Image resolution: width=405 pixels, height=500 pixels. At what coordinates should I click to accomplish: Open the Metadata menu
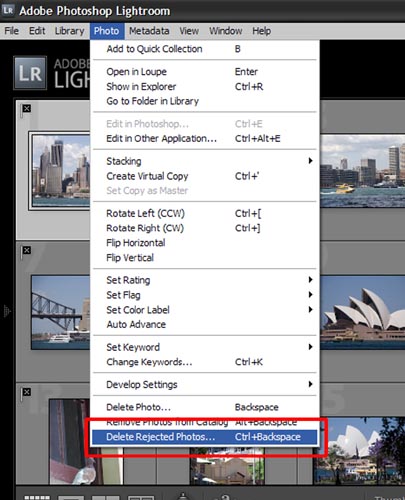149,31
